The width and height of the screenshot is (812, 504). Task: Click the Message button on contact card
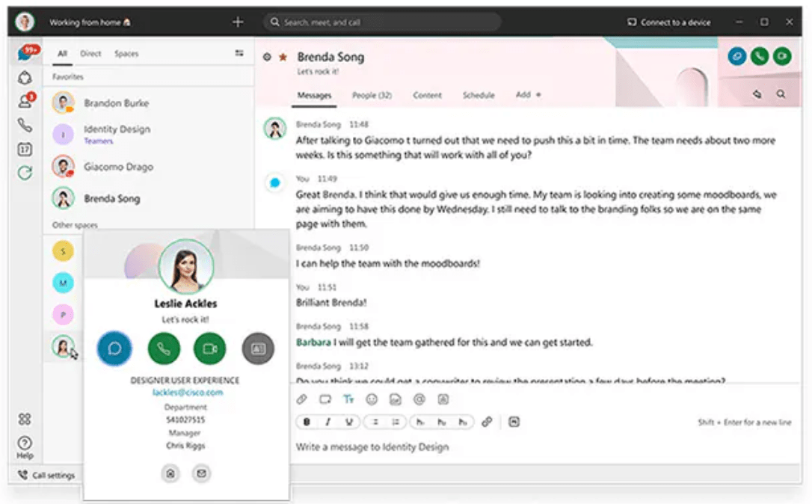pos(114,348)
